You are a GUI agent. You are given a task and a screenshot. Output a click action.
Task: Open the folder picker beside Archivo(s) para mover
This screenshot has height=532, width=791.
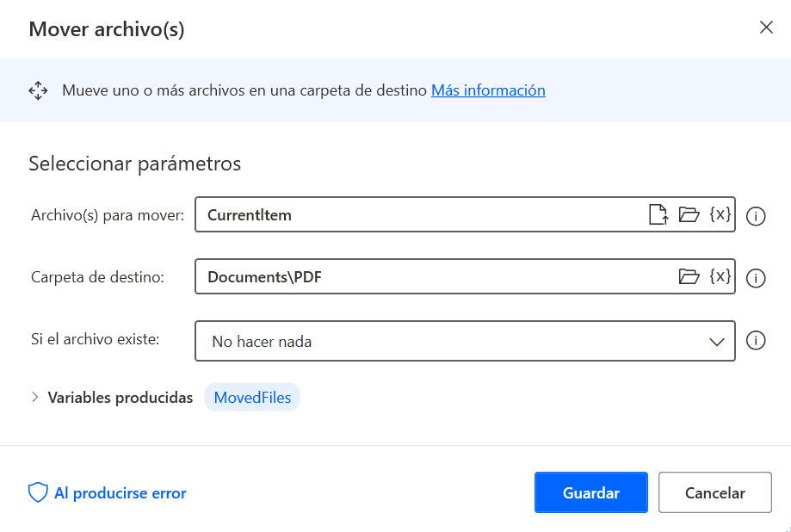pyautogui.click(x=689, y=214)
